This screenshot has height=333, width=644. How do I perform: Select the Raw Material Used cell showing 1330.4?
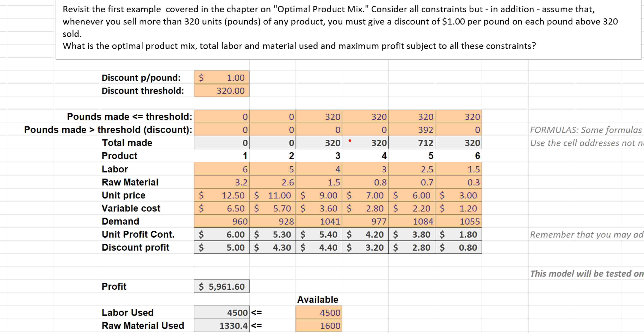221,325
